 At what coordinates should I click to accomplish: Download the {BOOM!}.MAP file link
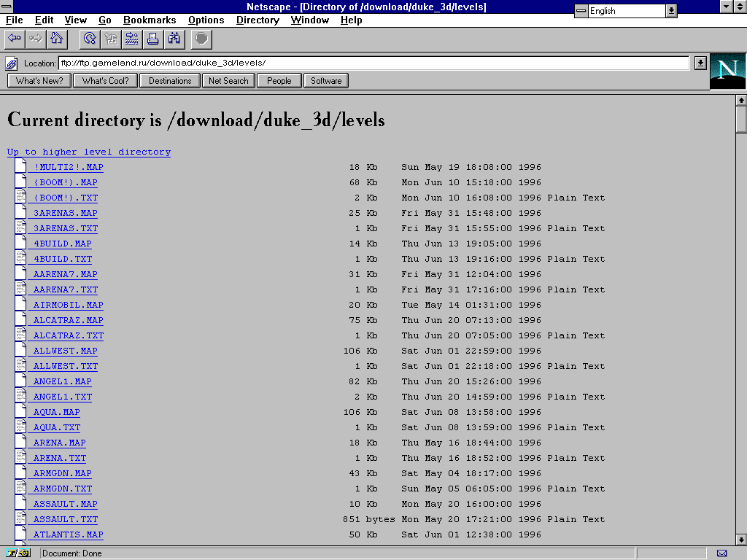pos(65,182)
